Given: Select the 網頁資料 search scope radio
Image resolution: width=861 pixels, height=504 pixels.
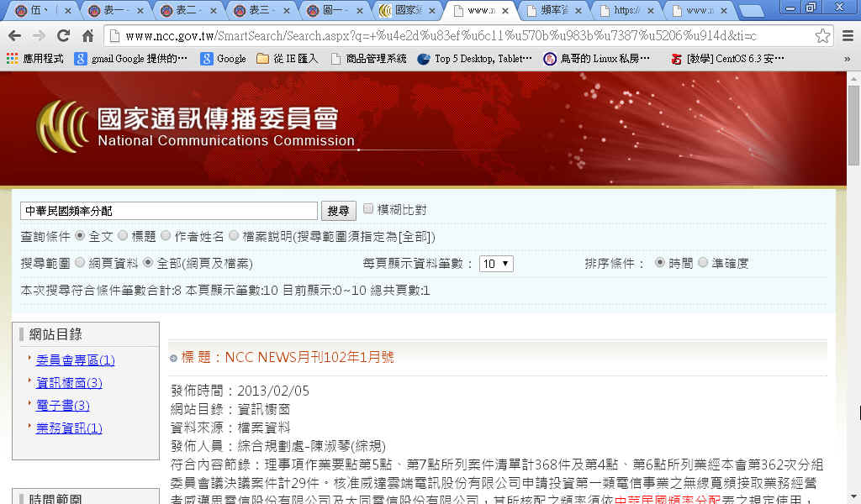Looking at the screenshot, I should pos(80,263).
